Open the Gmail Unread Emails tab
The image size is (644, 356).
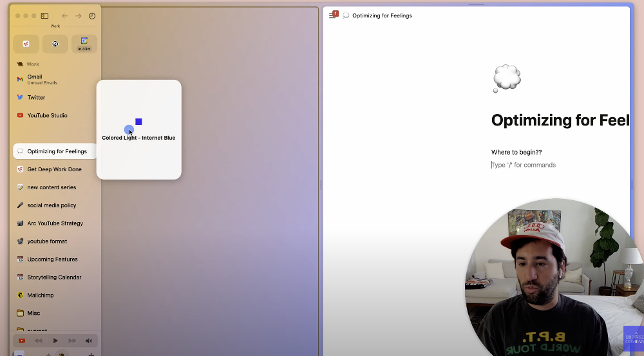click(x=55, y=79)
